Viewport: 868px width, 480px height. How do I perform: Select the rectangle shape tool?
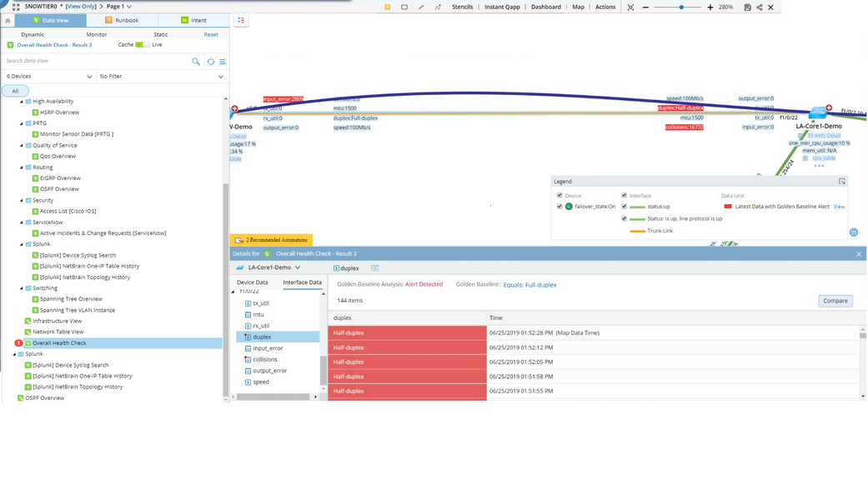tap(404, 7)
